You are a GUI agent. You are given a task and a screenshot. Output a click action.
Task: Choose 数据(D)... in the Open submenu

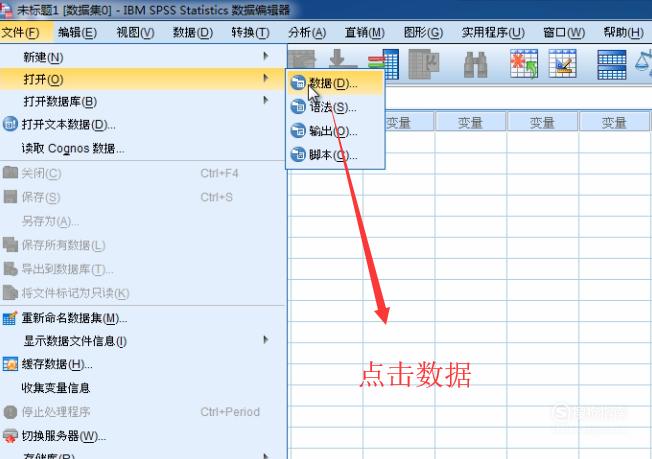pyautogui.click(x=335, y=83)
